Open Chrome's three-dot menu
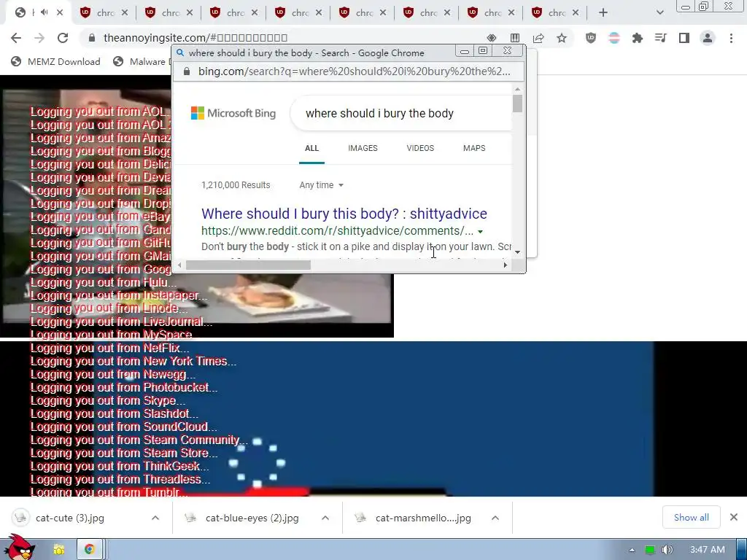 tap(731, 38)
